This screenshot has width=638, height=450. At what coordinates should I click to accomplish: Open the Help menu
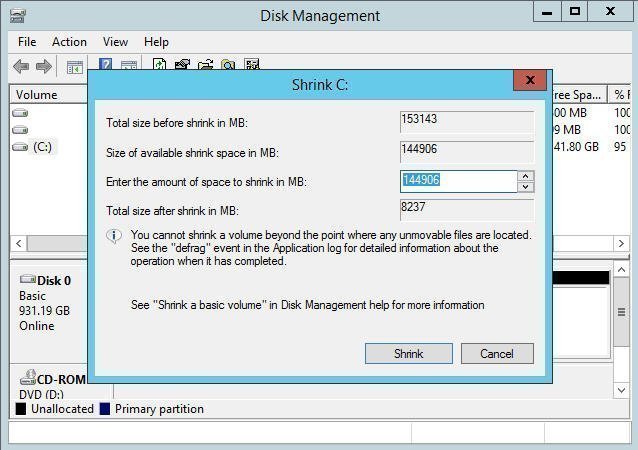pos(156,42)
